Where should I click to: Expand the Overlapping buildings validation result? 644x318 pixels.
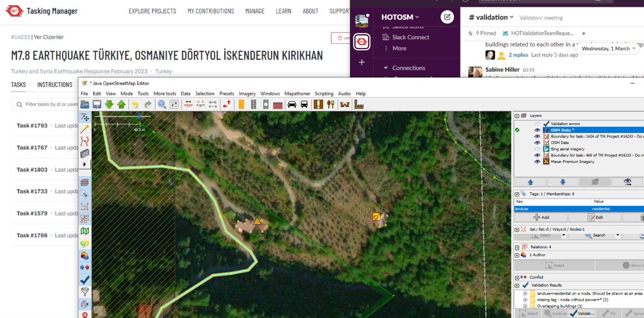(x=525, y=306)
